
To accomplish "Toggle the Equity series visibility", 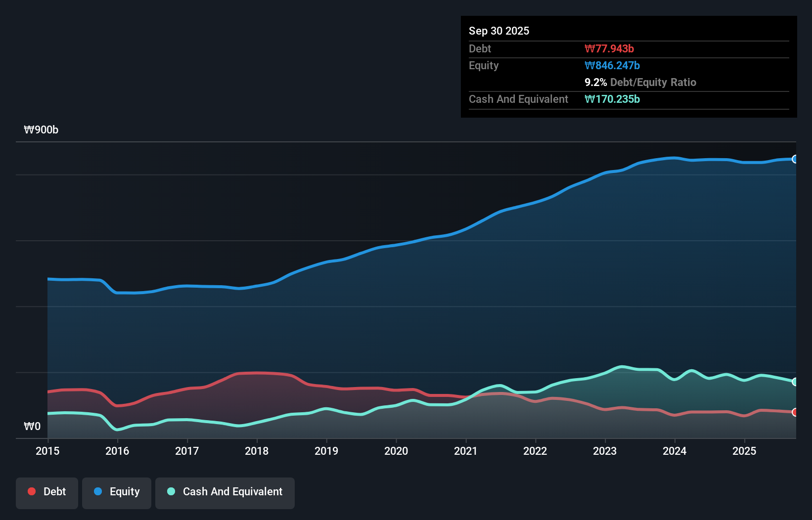I will (116, 492).
